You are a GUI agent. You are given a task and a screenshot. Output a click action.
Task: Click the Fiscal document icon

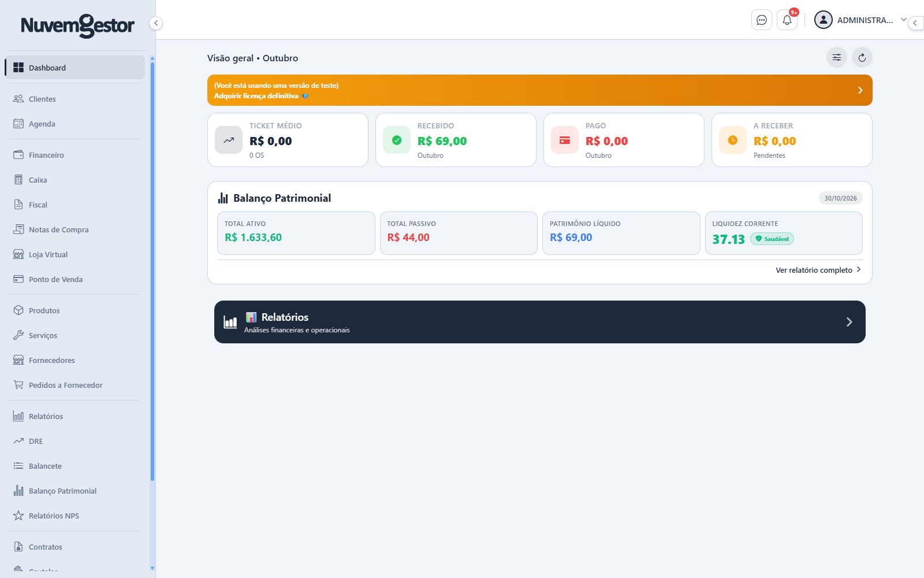pos(18,205)
